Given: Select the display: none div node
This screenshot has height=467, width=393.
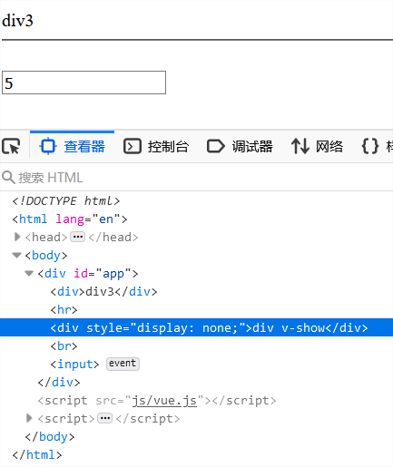Looking at the screenshot, I should tap(196, 328).
